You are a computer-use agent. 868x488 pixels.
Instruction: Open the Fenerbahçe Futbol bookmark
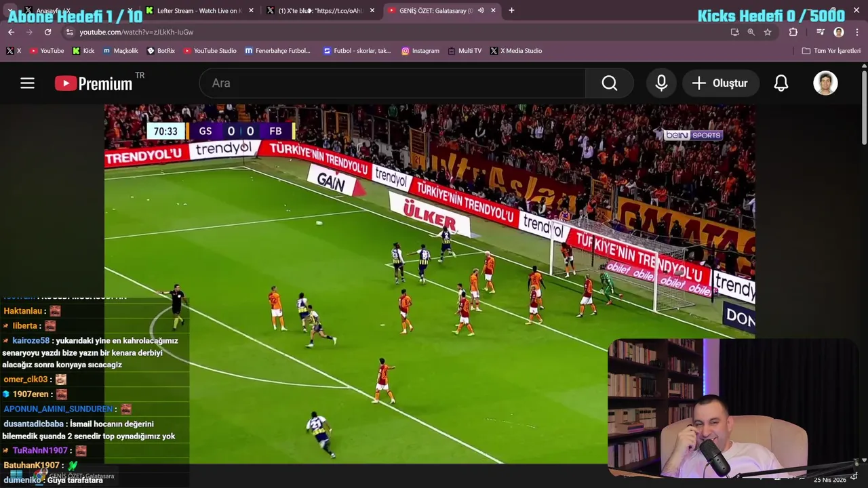click(277, 51)
